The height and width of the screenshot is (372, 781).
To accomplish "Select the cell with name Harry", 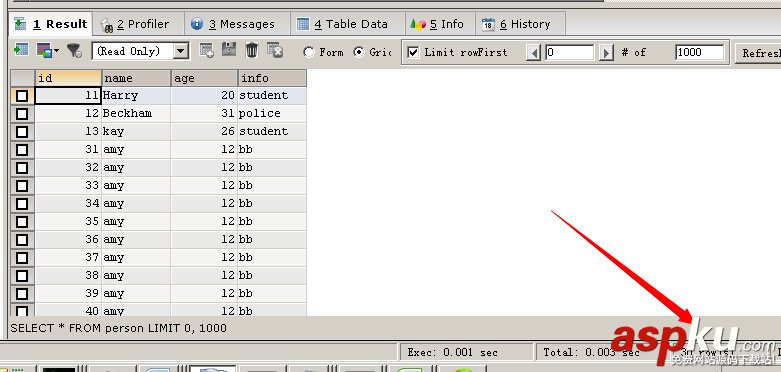I will coord(136,96).
